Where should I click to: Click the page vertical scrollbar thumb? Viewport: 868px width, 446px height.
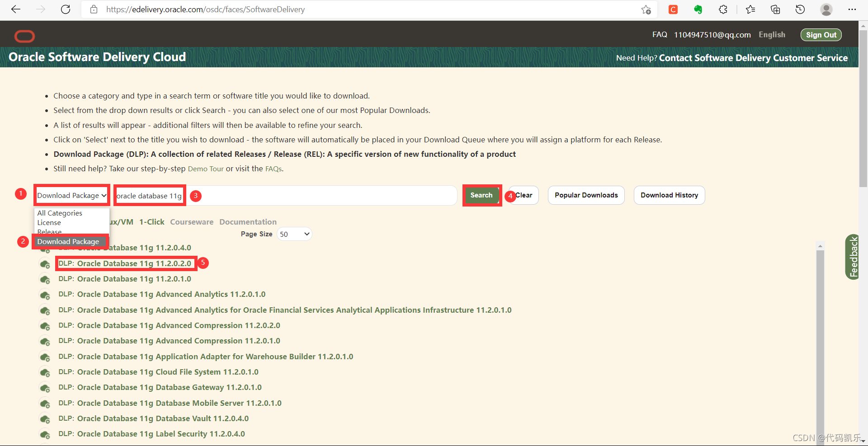point(863,108)
